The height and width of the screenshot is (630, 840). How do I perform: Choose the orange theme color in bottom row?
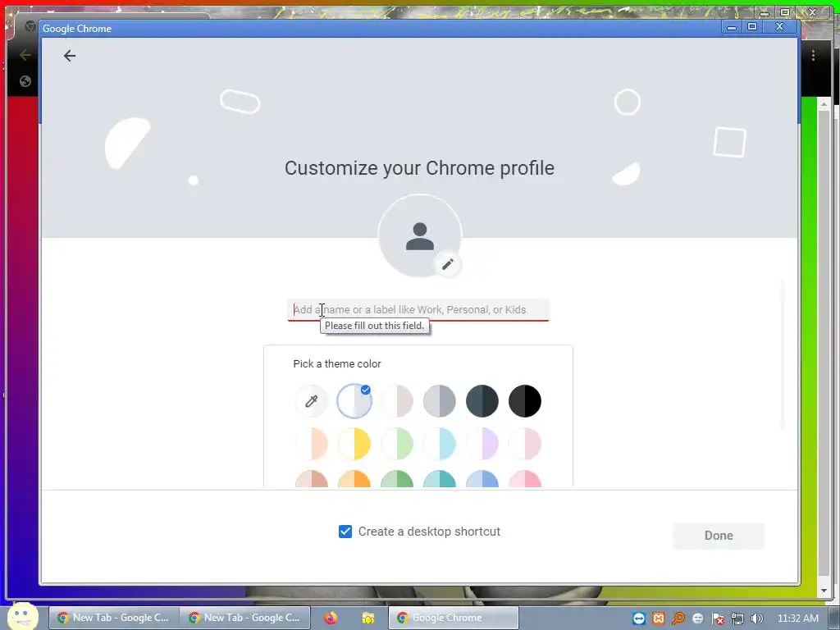coord(354,479)
